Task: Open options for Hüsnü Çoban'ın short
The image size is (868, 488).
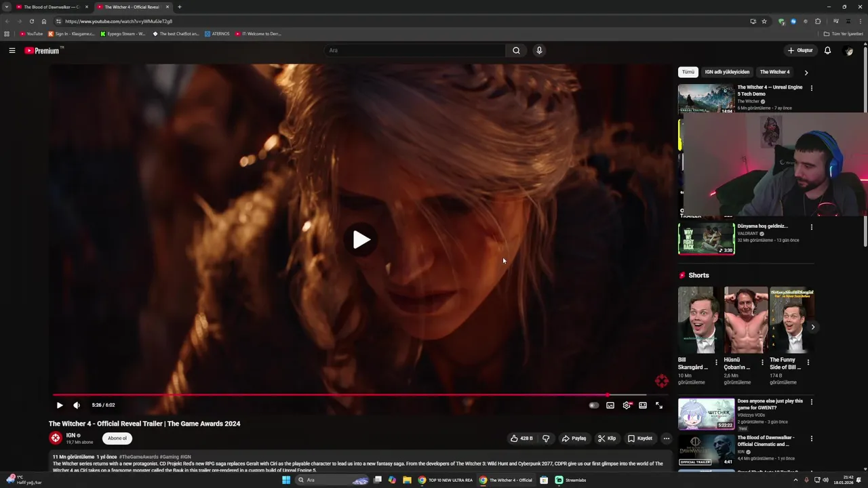Action: point(762,363)
